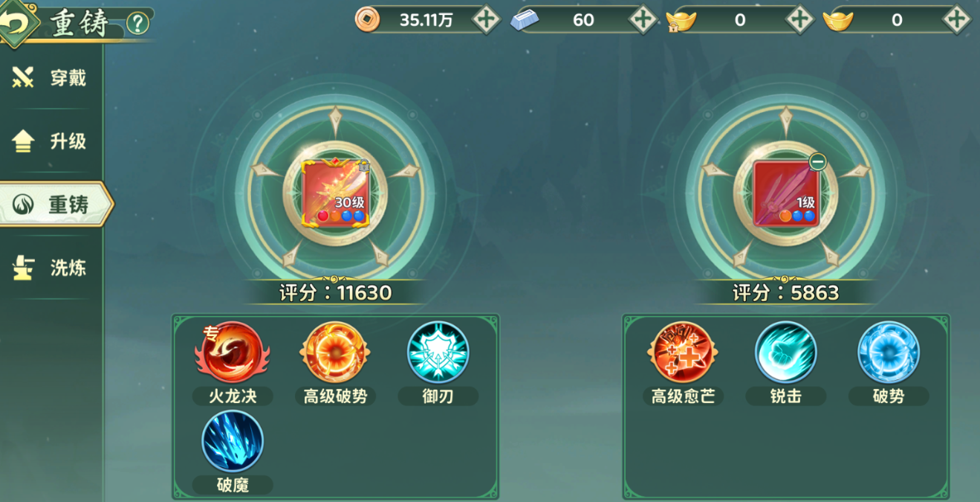Select the 重铸 sidebar tab
Viewport: 980px width, 502px height.
click(56, 204)
